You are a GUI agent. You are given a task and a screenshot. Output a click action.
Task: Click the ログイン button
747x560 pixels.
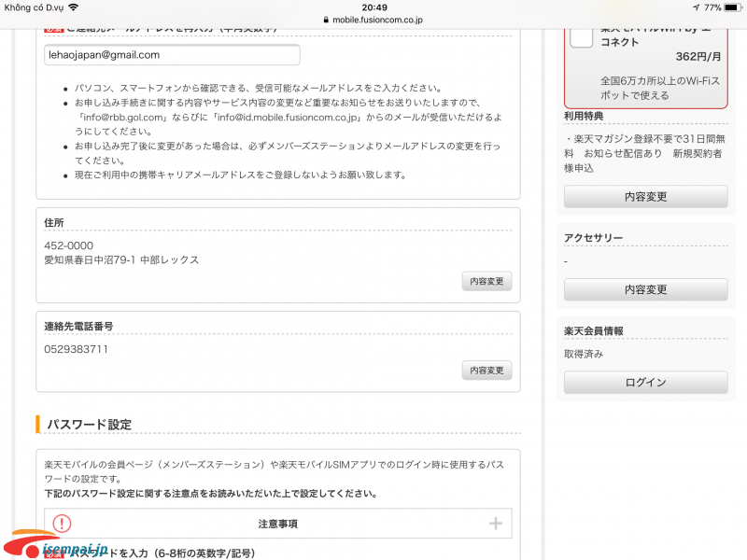pos(645,383)
